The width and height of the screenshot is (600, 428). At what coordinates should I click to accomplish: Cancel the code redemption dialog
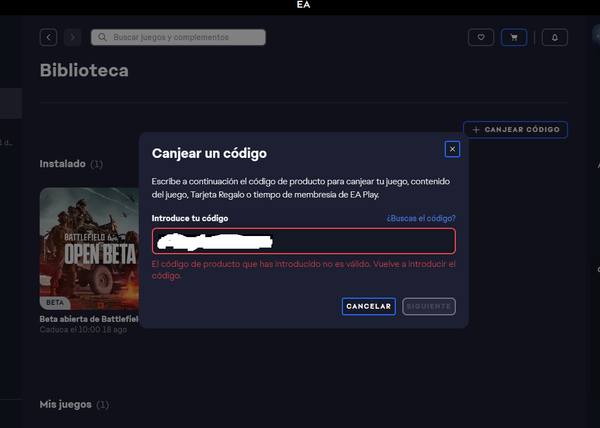click(x=368, y=306)
